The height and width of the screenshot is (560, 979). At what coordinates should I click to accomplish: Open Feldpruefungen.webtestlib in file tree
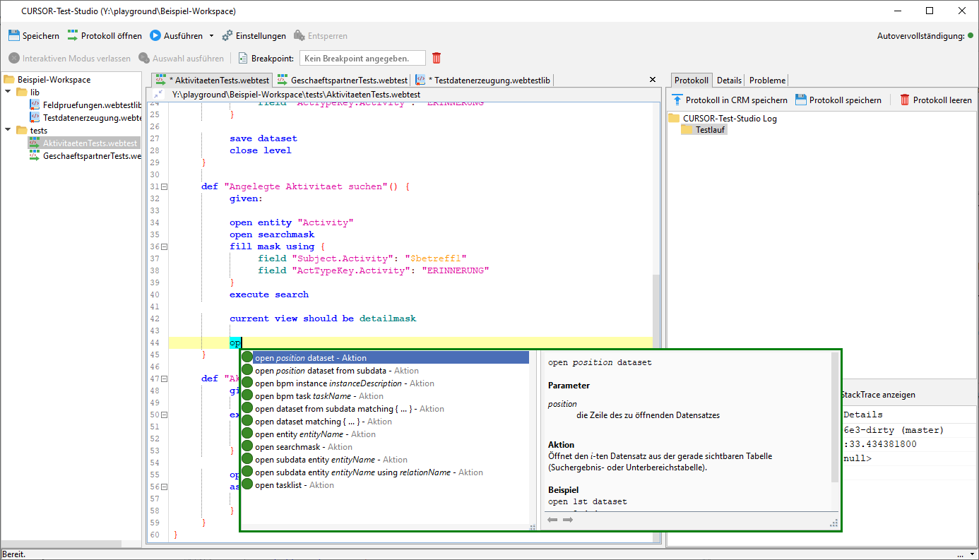tap(92, 105)
